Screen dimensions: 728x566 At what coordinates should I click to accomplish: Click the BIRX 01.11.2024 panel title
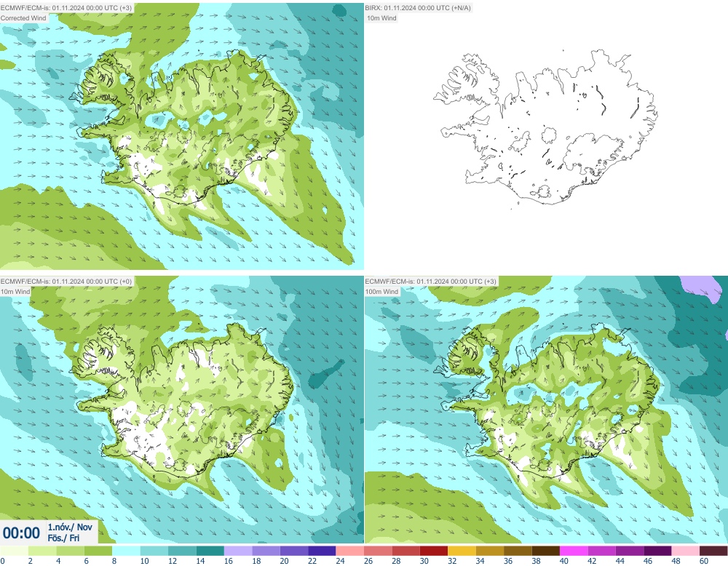(x=418, y=8)
